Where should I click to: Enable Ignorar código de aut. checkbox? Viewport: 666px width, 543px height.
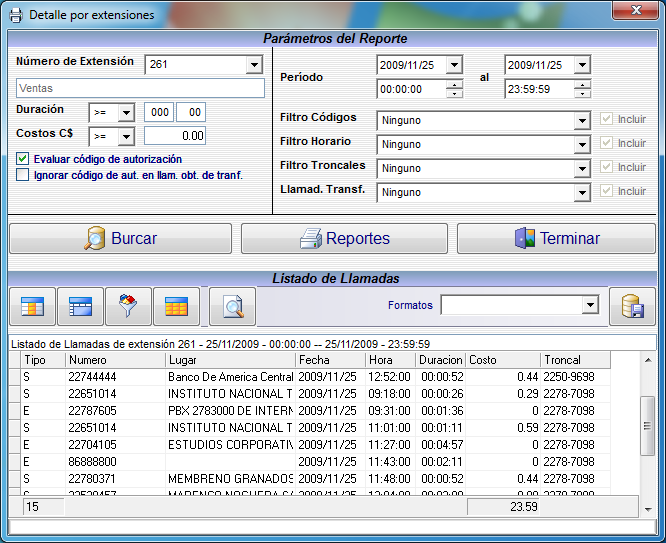click(23, 175)
